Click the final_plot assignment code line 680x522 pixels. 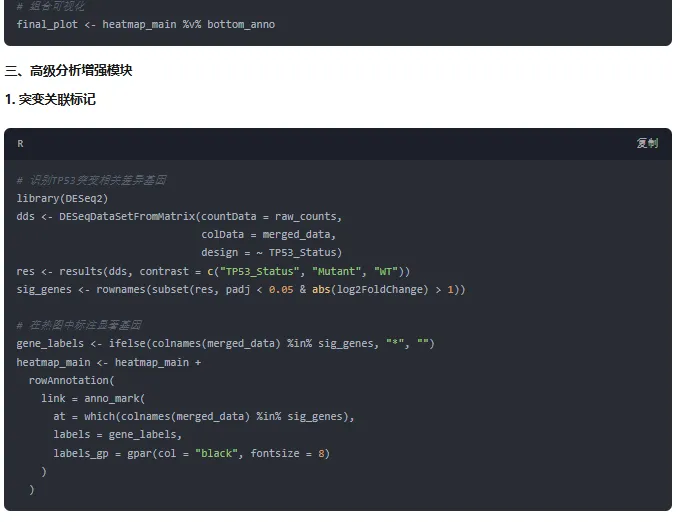tap(145, 24)
